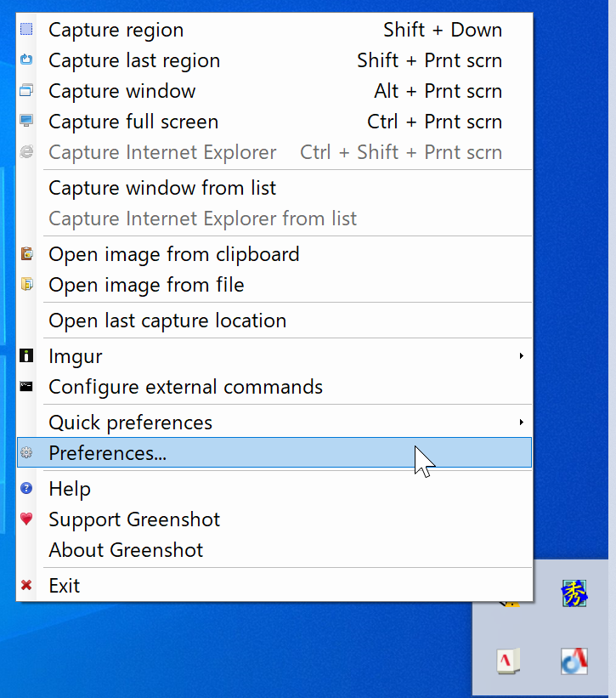This screenshot has width=616, height=698.
Task: Click the red letter A tray icon
Action: point(508,661)
